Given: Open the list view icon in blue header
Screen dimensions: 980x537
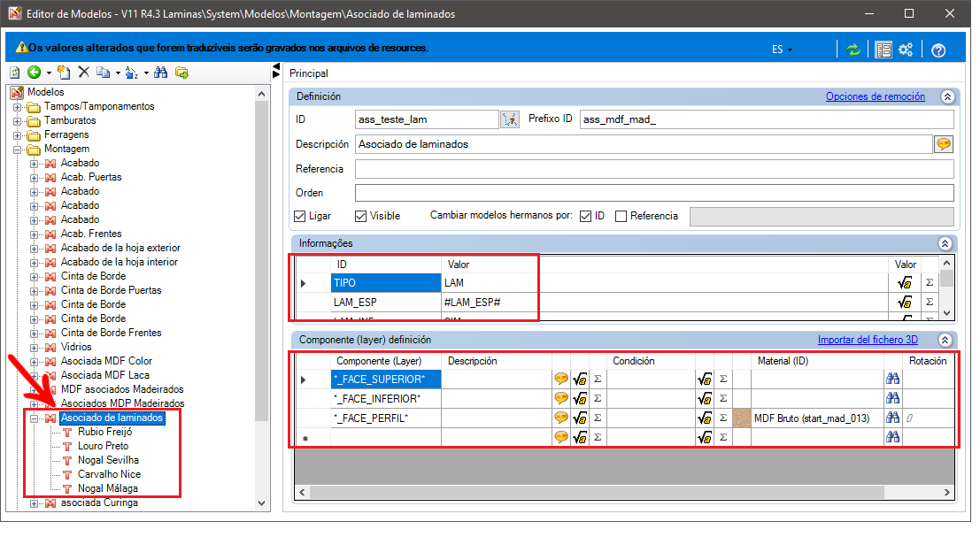Looking at the screenshot, I should point(884,50).
